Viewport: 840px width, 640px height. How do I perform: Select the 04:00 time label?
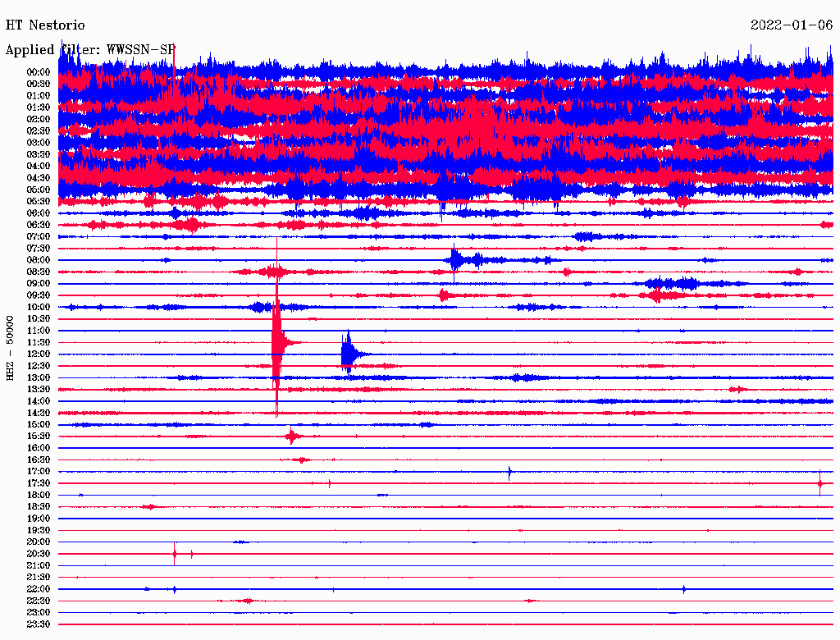(x=39, y=167)
